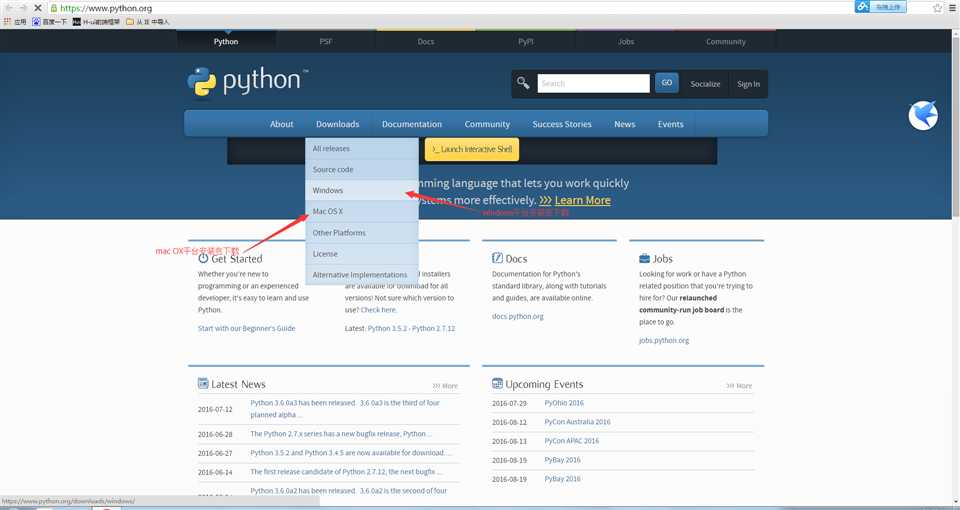Switch to the Docs top tab

(426, 41)
